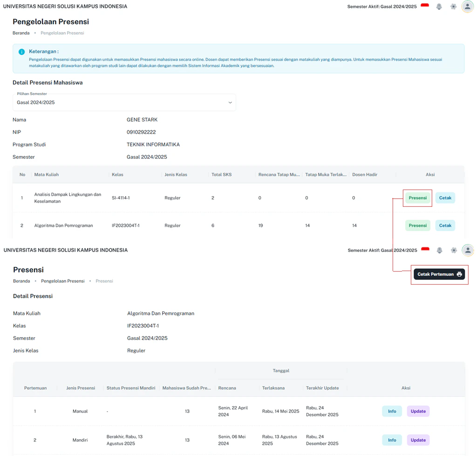Screen dimensions: 476x456
Task: Click the blue info icon beside Keterangan
Action: pyautogui.click(x=21, y=52)
